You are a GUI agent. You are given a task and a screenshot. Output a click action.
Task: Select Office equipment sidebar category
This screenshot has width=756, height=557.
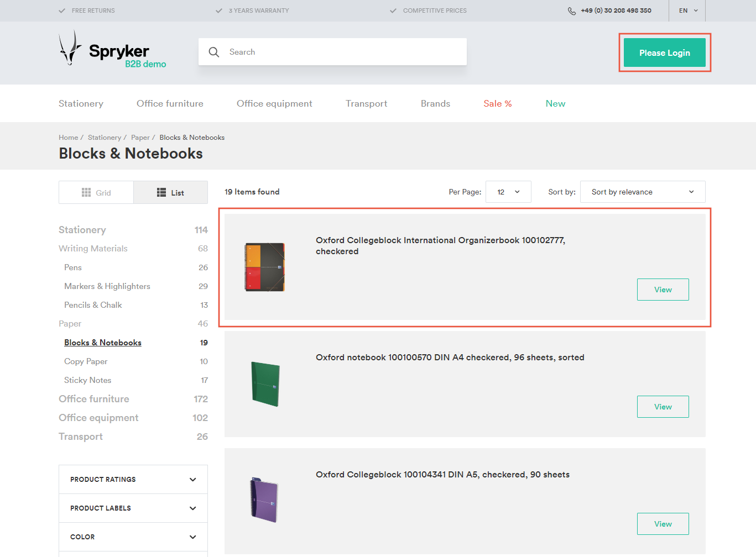(98, 418)
